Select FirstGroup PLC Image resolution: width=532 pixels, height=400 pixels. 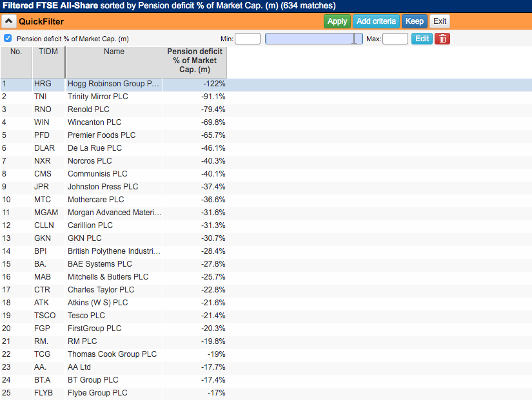(x=94, y=329)
